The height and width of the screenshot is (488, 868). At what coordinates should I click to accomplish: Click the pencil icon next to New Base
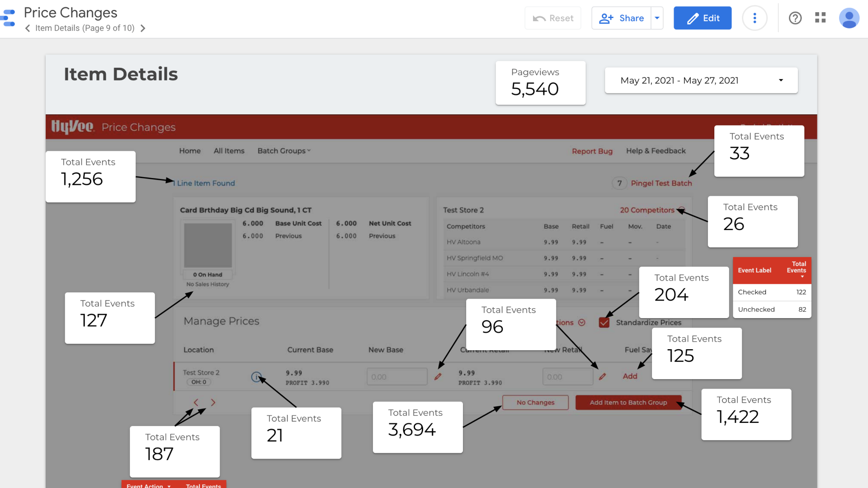(x=438, y=377)
